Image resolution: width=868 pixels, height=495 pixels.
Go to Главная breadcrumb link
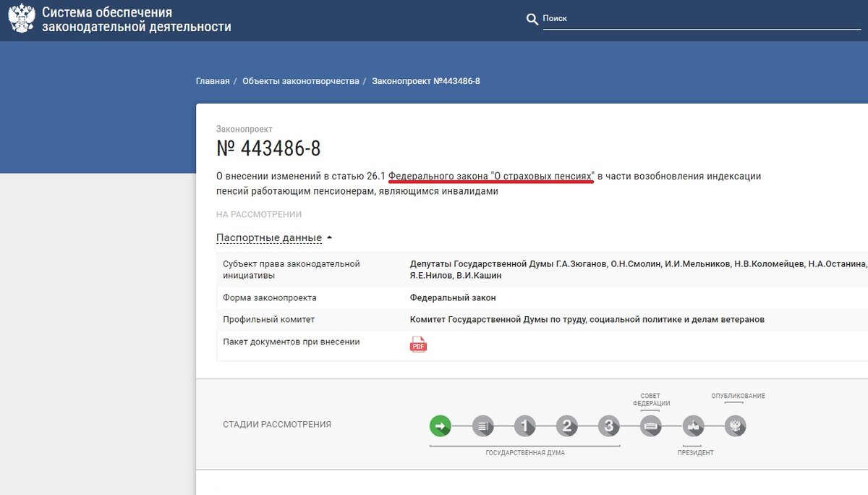pyautogui.click(x=213, y=81)
